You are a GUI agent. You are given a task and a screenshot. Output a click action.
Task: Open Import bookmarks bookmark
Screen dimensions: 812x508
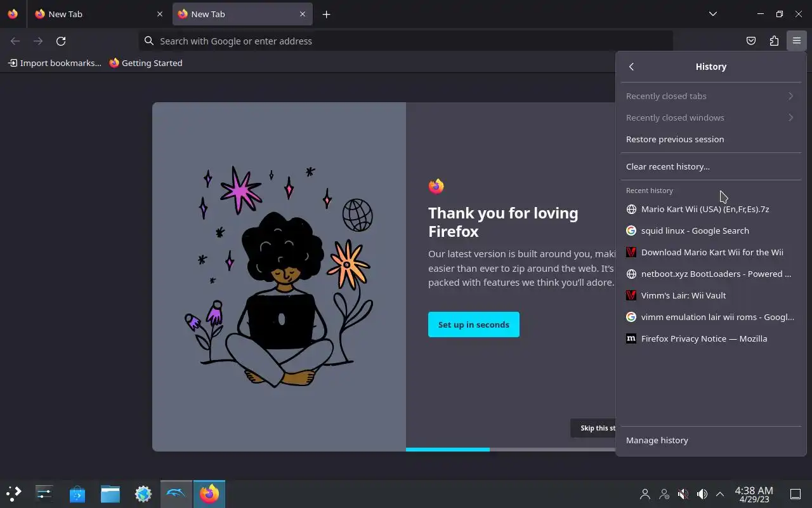click(55, 63)
